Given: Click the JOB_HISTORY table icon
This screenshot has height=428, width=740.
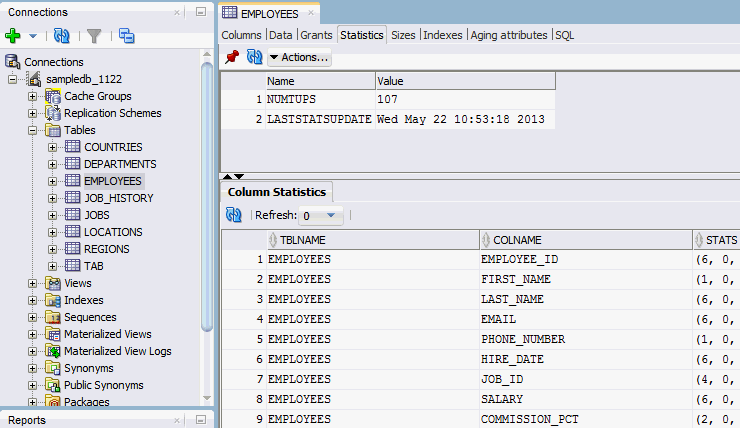Looking at the screenshot, I should point(72,198).
